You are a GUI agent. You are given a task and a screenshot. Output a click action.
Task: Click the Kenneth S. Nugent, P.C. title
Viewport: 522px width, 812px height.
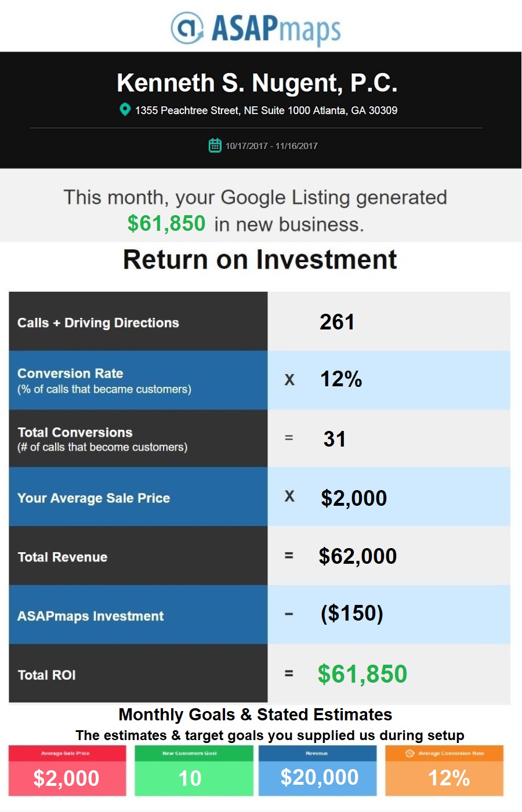(x=257, y=83)
